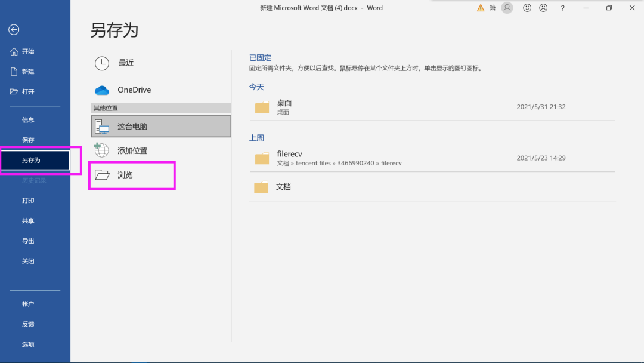
Task: Go back with the circled arrow icon
Action: click(x=14, y=30)
